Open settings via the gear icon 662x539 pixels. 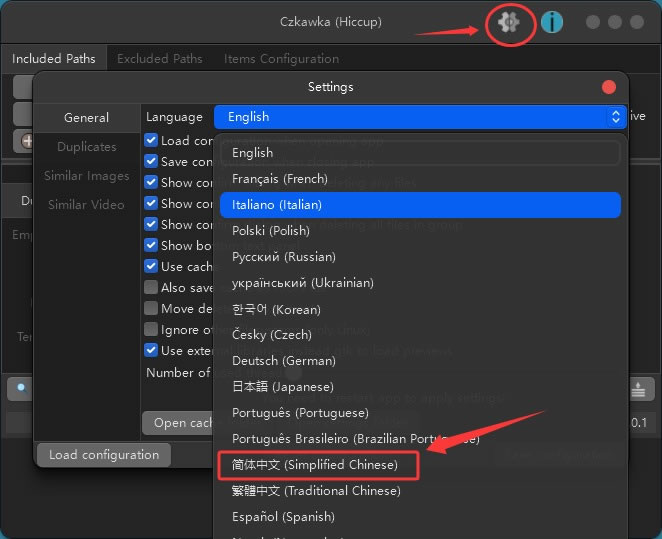tap(510, 22)
